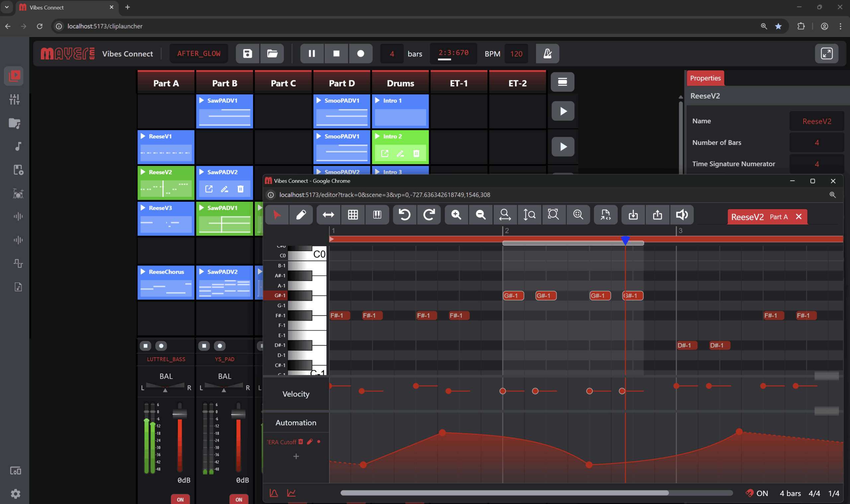The width and height of the screenshot is (850, 504).
Task: Click the save project disk icon
Action: pos(247,54)
